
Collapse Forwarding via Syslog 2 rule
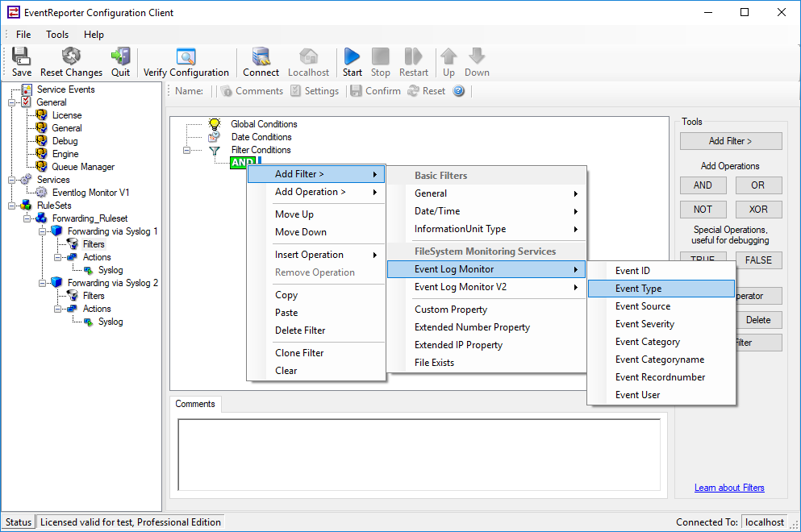click(x=43, y=283)
